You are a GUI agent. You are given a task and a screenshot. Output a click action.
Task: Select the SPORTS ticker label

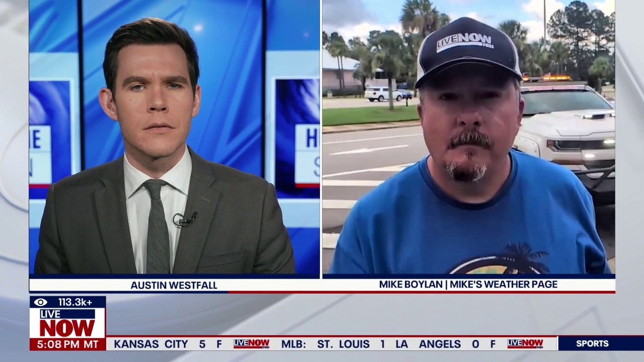(x=592, y=343)
